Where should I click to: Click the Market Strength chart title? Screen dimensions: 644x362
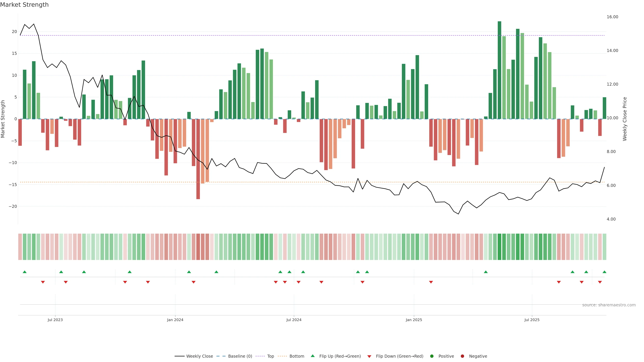pos(24,5)
